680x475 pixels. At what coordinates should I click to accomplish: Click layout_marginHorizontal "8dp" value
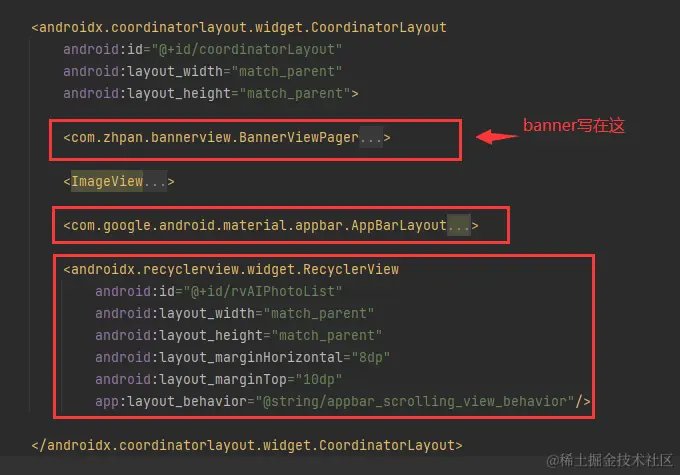point(371,357)
